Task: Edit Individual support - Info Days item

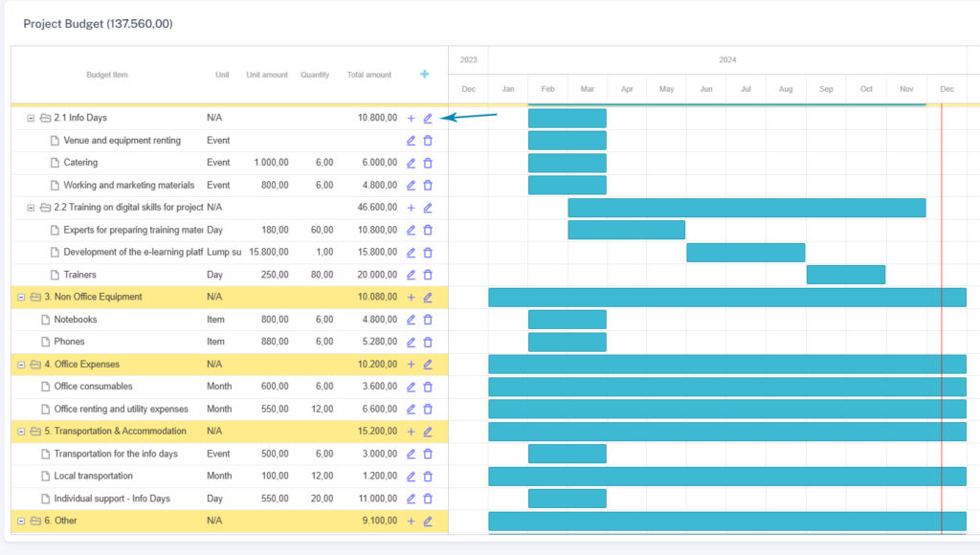Action: pos(411,499)
